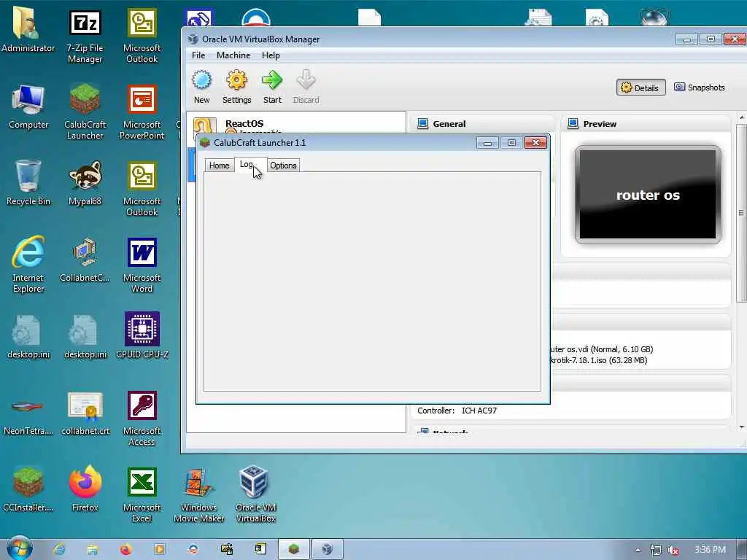Click the taskbar clock showing 3:36 PM
The height and width of the screenshot is (560, 747).
point(710,550)
